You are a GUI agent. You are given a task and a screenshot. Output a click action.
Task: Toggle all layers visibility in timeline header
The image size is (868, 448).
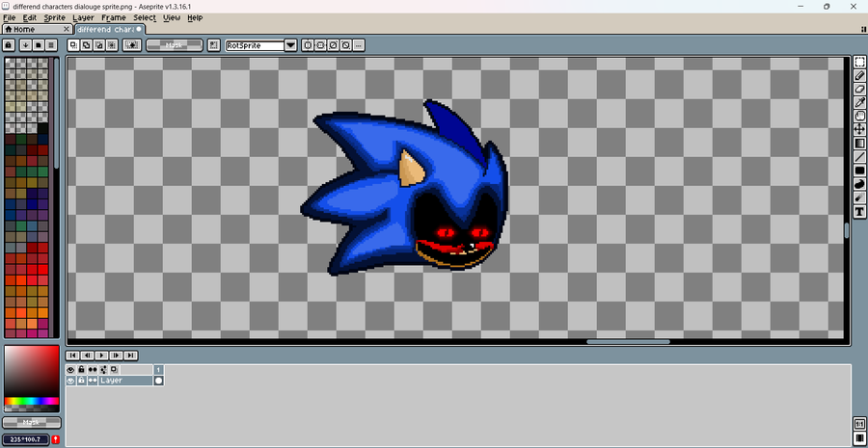70,369
